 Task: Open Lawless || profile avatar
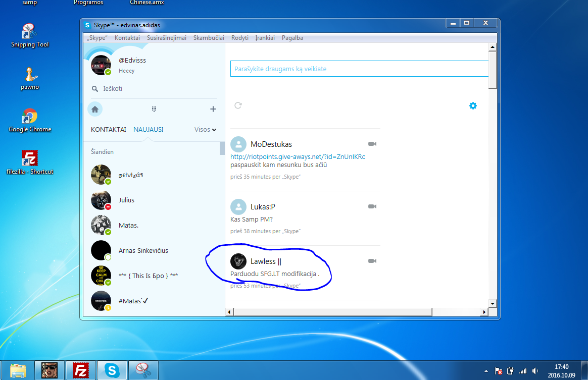pyautogui.click(x=238, y=261)
